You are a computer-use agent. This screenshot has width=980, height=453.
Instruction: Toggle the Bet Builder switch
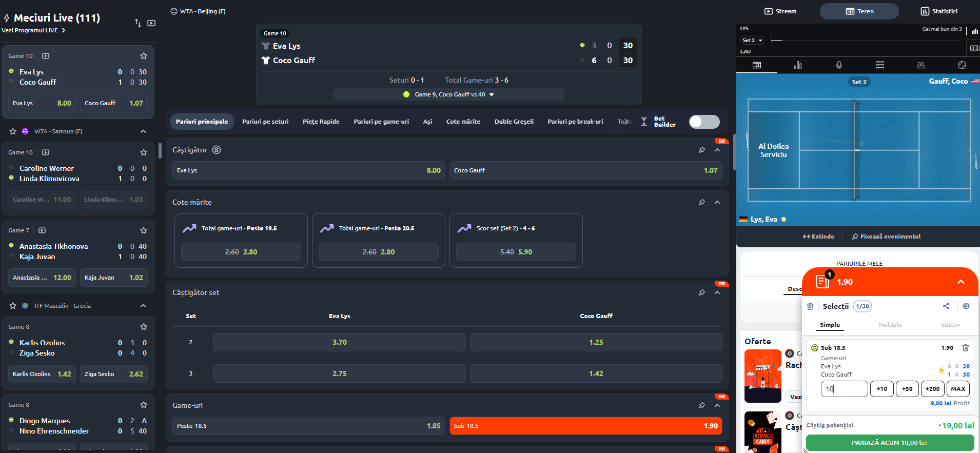coord(704,122)
